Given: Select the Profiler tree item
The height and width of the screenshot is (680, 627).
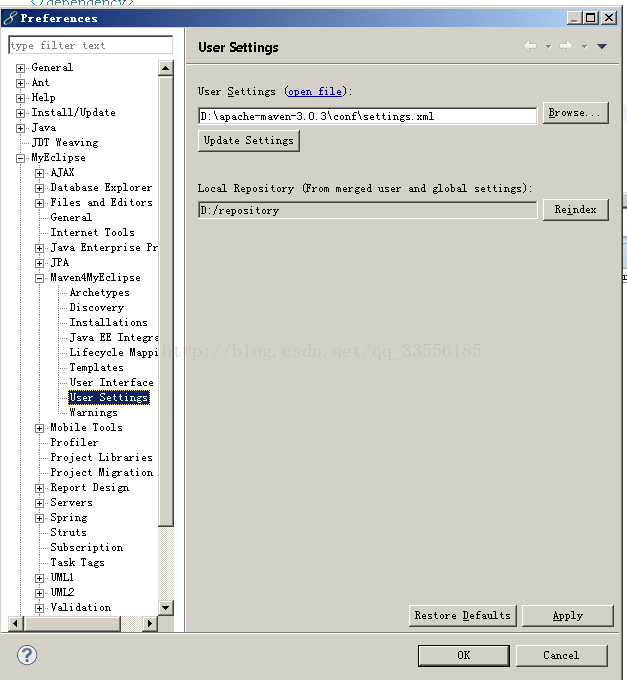Looking at the screenshot, I should coord(74,443).
